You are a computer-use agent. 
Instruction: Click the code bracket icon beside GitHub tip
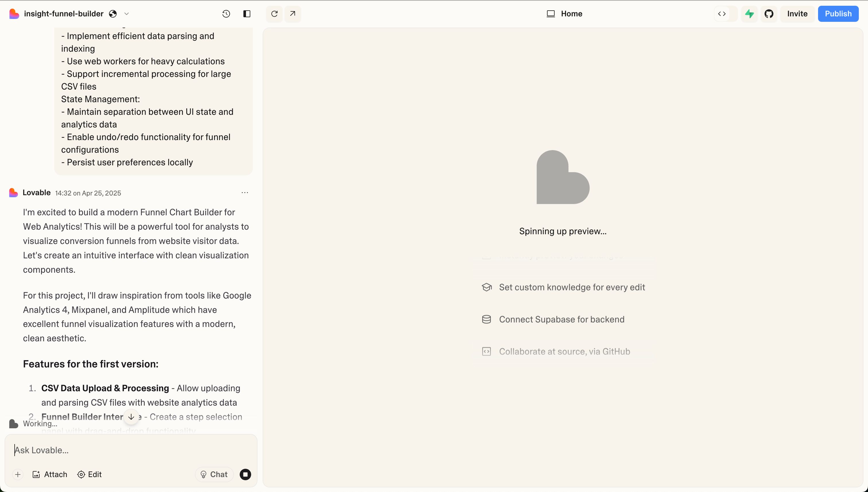click(x=487, y=351)
